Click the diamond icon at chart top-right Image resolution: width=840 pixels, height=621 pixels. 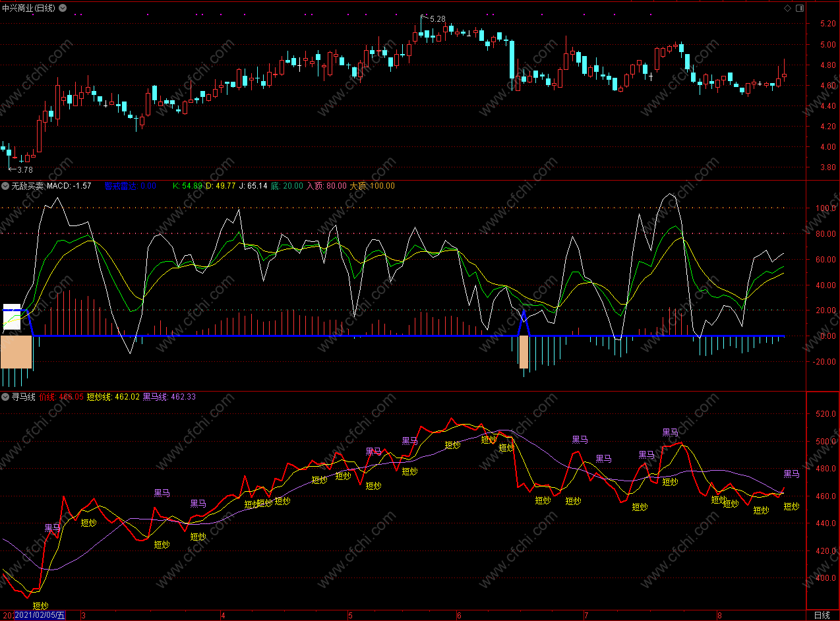pos(787,8)
